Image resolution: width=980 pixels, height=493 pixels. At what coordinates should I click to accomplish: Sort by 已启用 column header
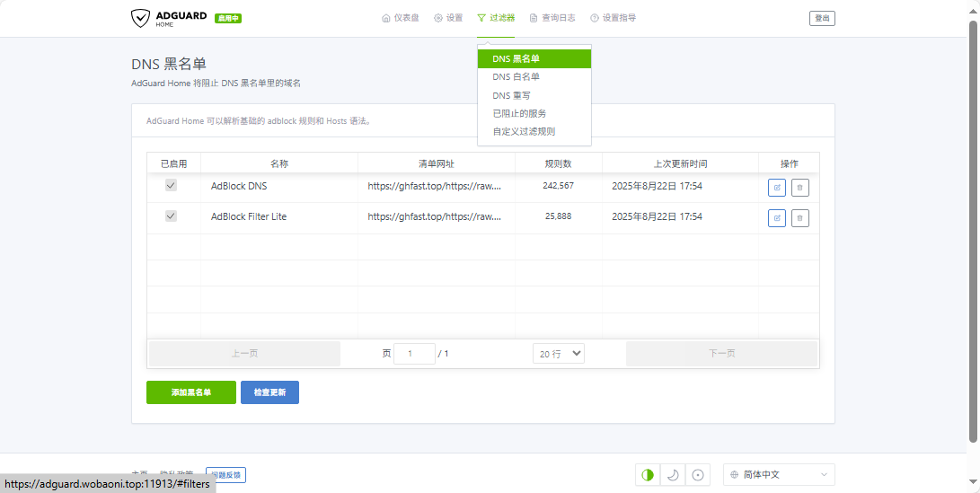(173, 163)
